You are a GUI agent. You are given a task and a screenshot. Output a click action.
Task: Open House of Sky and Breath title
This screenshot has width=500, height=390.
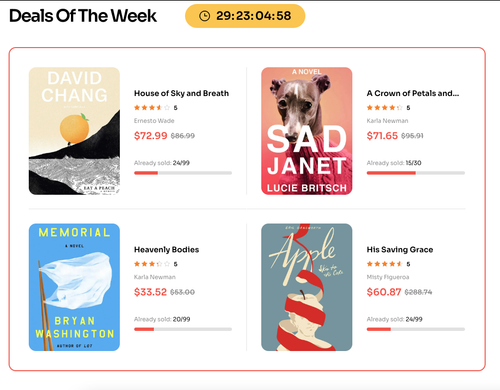coord(181,93)
